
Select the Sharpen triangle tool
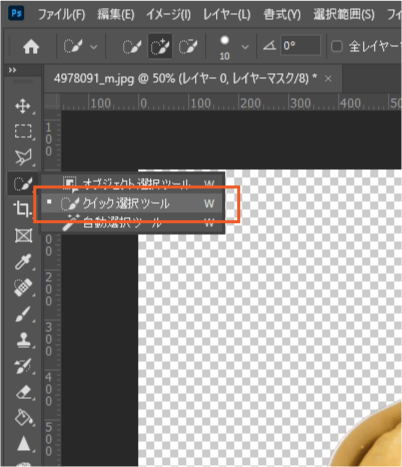click(24, 444)
